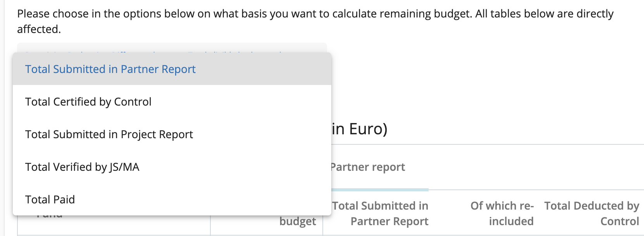Click the budget column header
Screen dimensions: 644x236
click(x=298, y=222)
